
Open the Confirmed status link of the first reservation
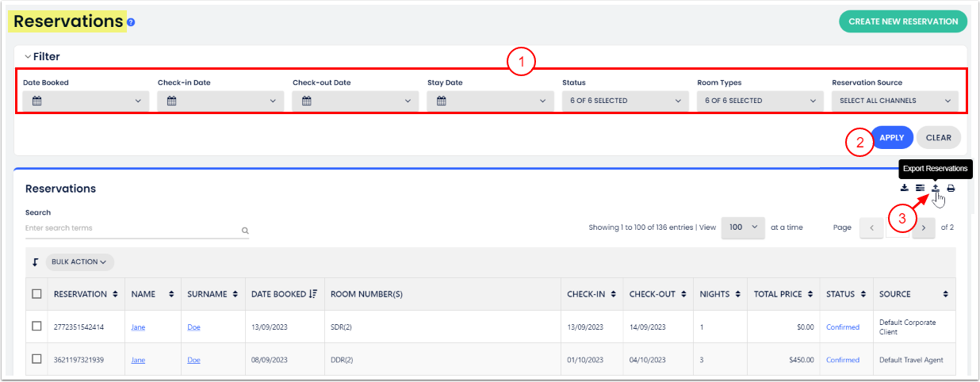click(842, 327)
